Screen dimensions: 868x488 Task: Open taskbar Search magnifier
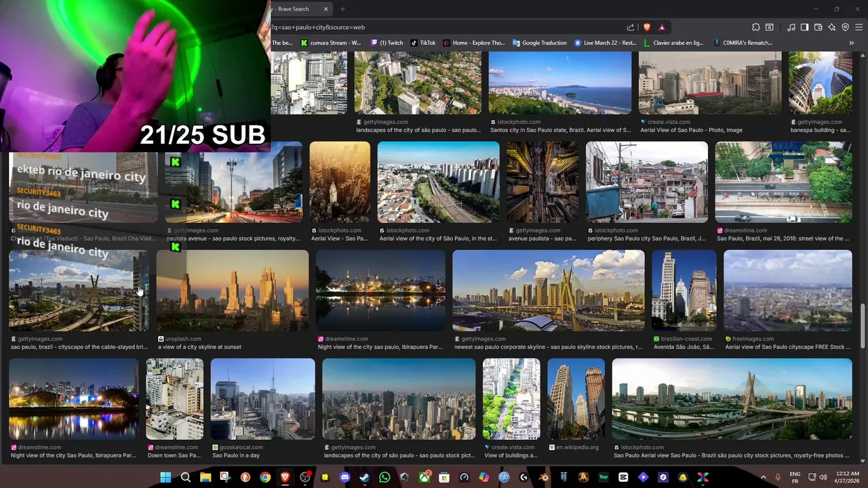tap(186, 477)
